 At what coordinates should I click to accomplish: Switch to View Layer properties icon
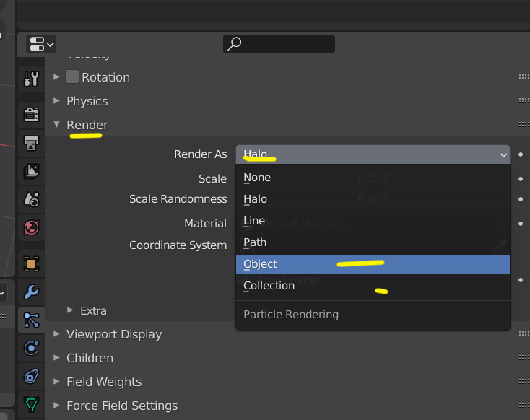tap(31, 171)
